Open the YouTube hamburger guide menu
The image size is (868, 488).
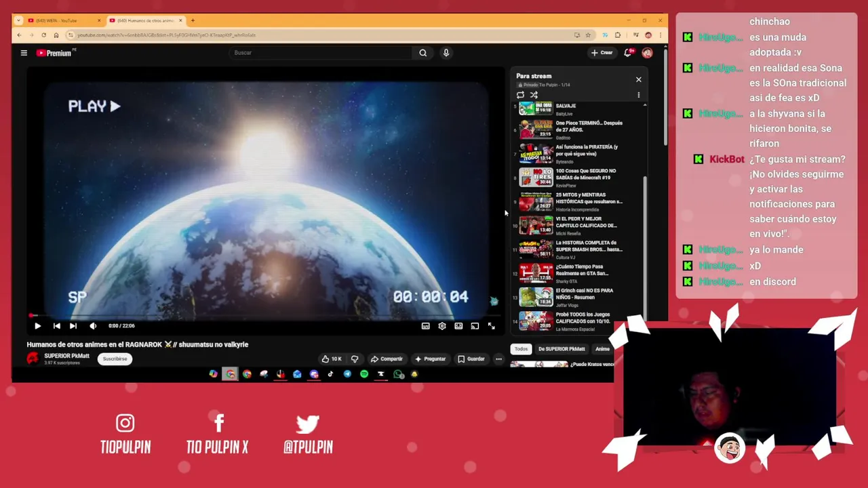(x=24, y=53)
